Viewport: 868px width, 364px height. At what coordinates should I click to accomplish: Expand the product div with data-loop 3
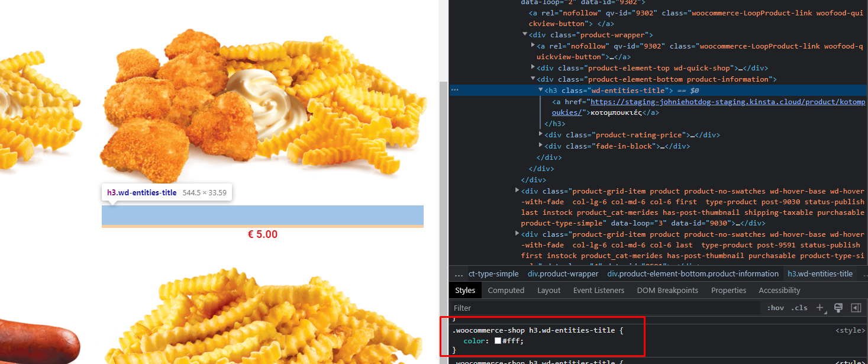coord(517,191)
